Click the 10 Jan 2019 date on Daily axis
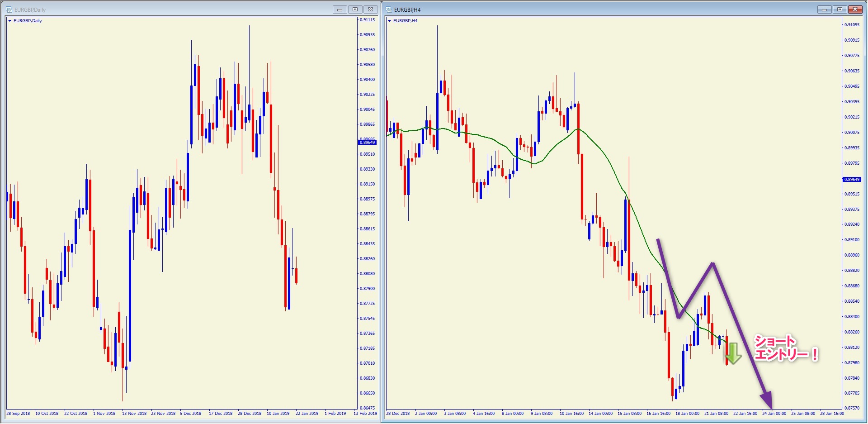This screenshot has width=868, height=424. click(x=278, y=414)
